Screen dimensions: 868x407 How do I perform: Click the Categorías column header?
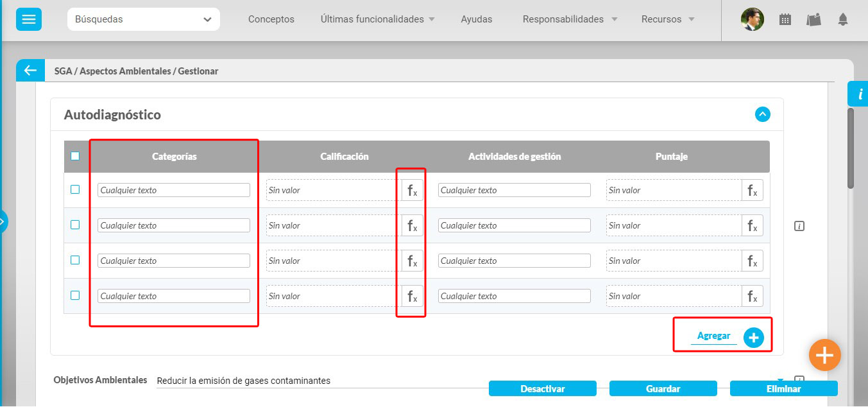click(x=174, y=157)
